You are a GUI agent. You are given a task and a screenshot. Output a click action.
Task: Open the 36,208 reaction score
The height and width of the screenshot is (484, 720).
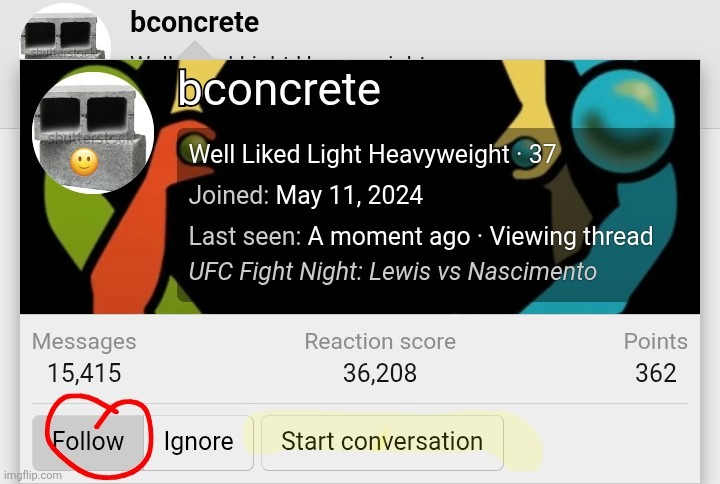coord(380,373)
